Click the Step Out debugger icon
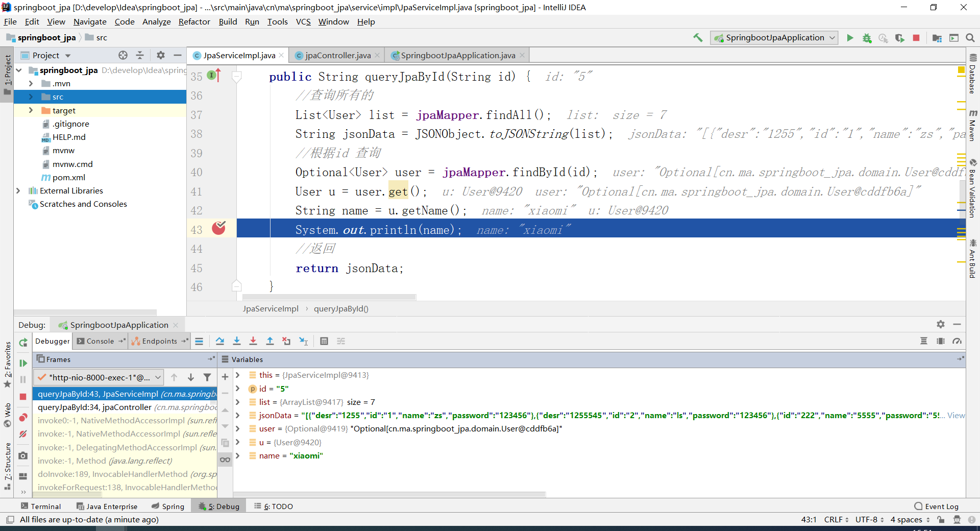 tap(270, 341)
